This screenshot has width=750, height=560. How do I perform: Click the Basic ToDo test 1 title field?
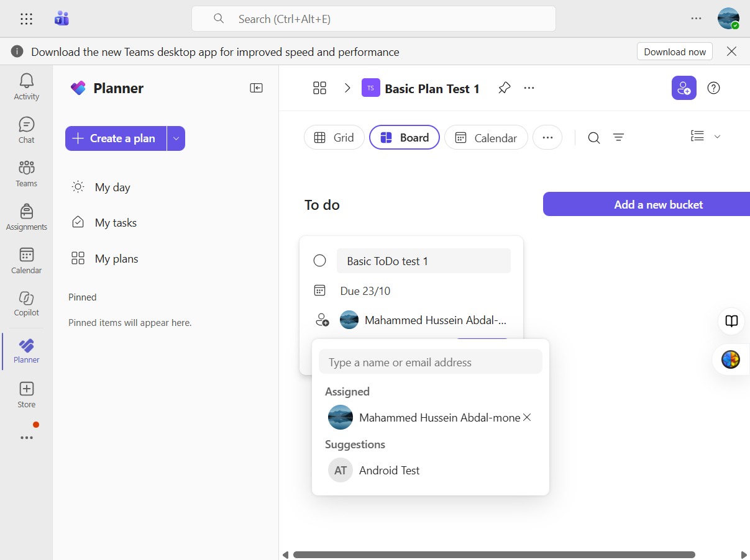click(x=424, y=261)
